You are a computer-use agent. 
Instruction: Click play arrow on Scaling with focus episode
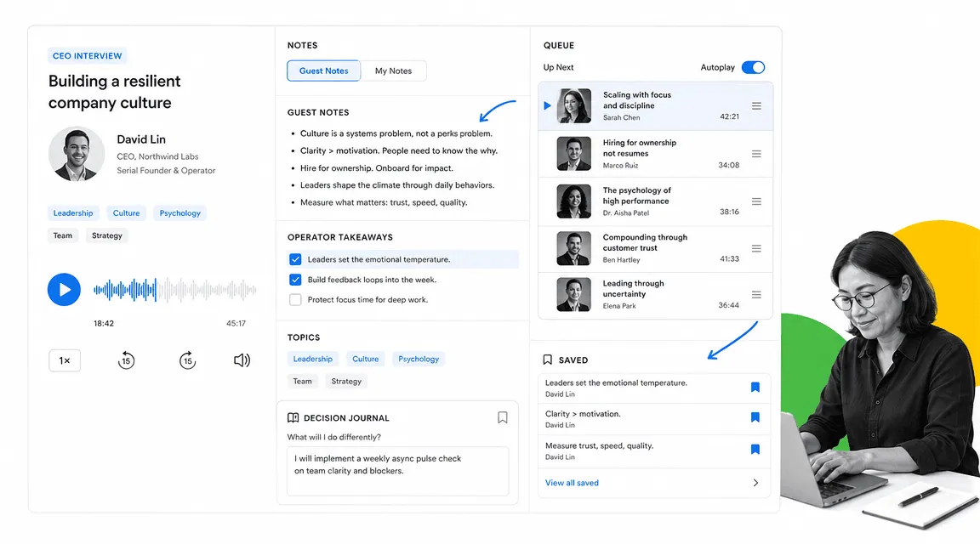point(548,105)
